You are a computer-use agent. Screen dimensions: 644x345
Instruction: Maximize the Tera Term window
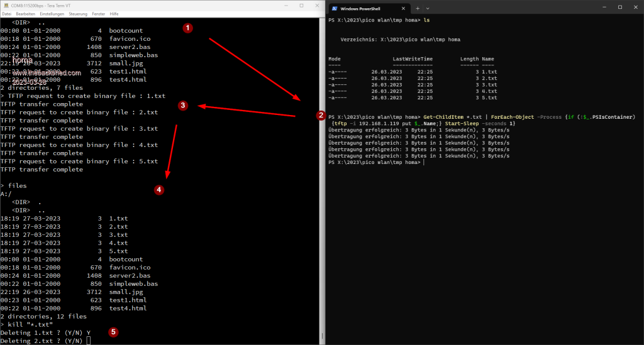[x=299, y=4]
